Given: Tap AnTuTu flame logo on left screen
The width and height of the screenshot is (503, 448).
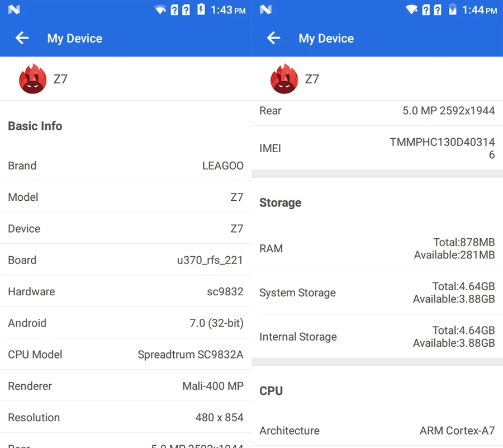Looking at the screenshot, I should 32,79.
